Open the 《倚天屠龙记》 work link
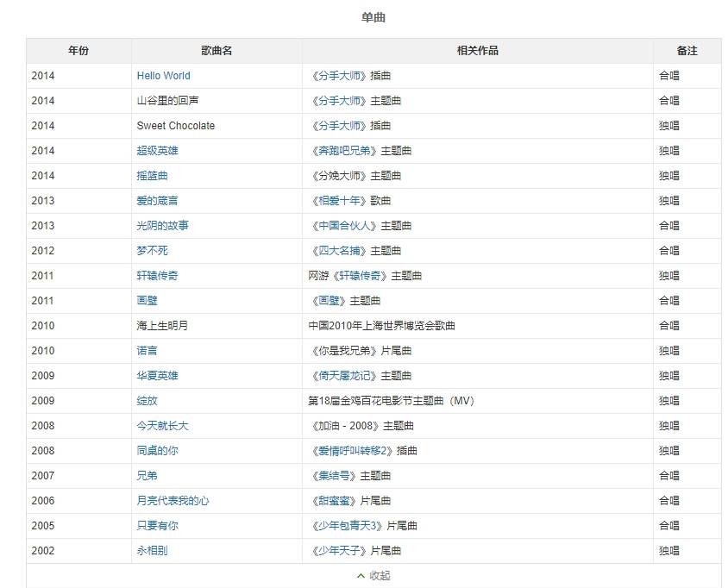This screenshot has height=588, width=728. tap(345, 376)
